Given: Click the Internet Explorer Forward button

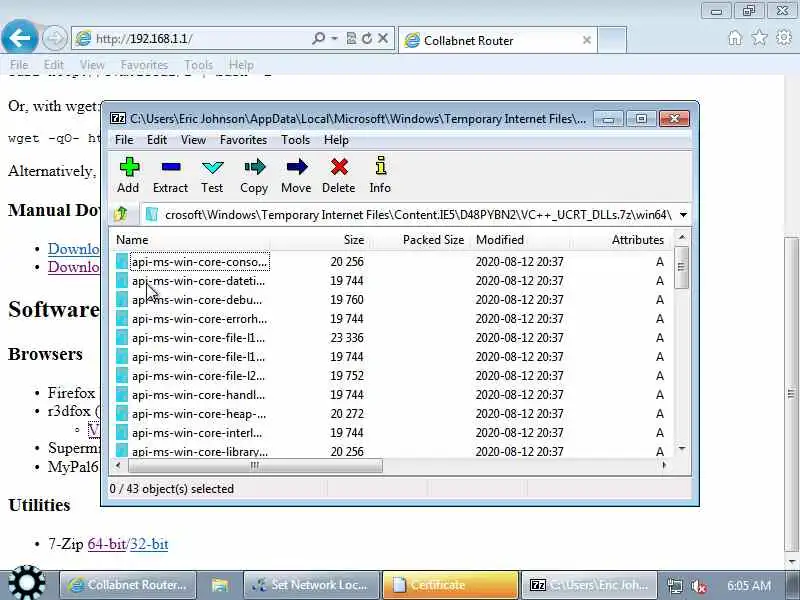Looking at the screenshot, I should tap(54, 38).
